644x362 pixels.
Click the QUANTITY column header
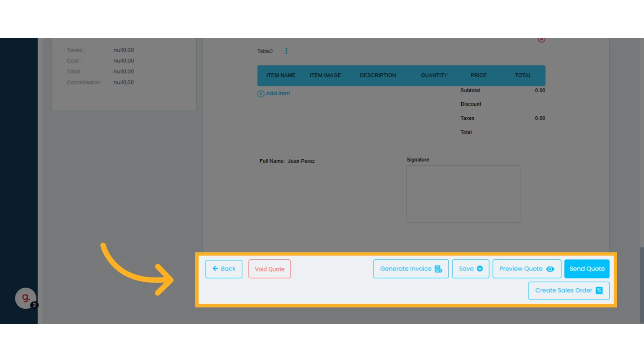pos(434,75)
